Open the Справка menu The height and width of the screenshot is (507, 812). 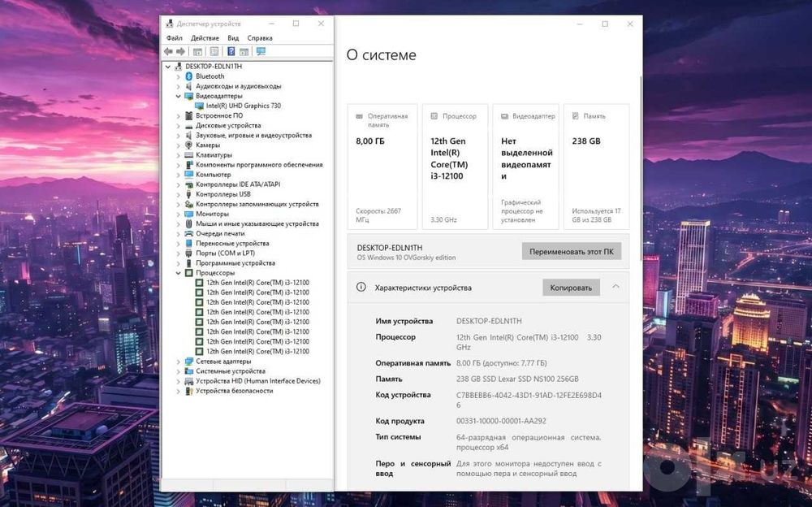click(260, 38)
